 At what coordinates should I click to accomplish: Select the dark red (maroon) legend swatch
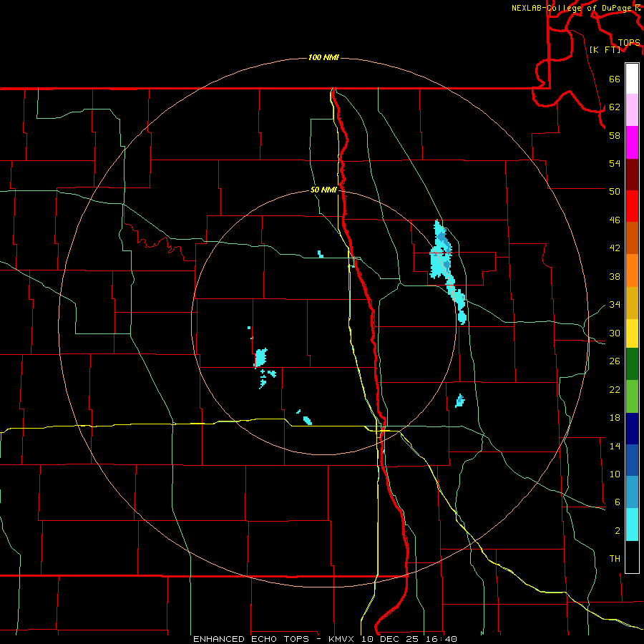[x=632, y=174]
